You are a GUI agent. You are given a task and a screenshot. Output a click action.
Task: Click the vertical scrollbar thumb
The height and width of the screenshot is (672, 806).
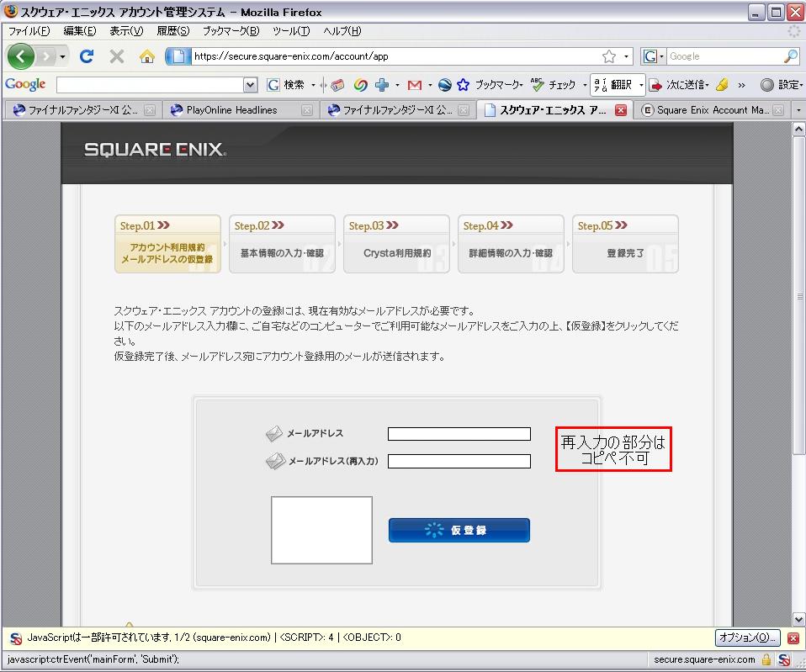[798, 295]
